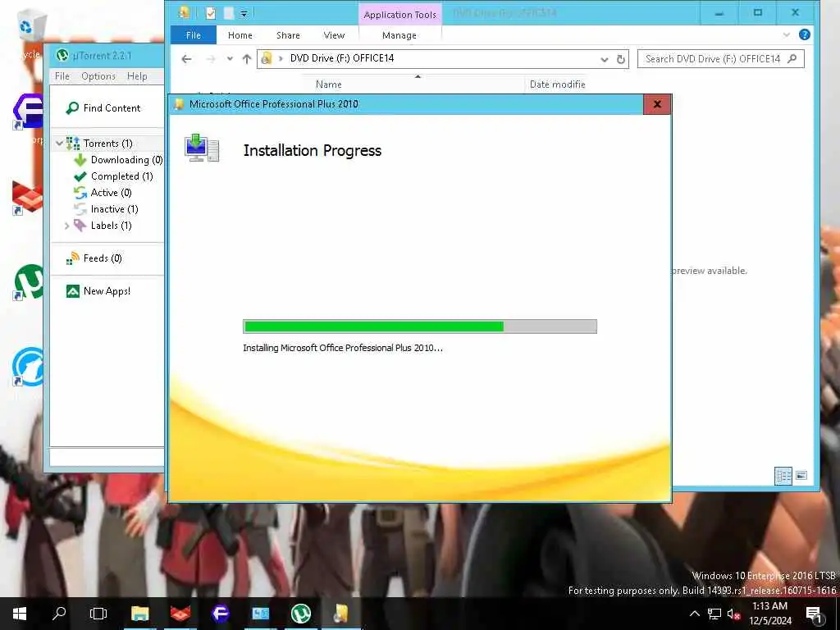Sort by Date modified column header

557,84
